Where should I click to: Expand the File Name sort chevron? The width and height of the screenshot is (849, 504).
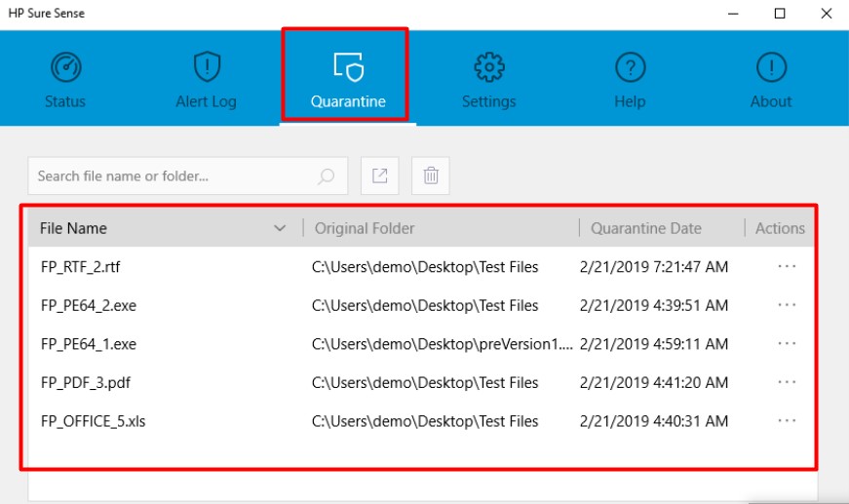click(281, 228)
